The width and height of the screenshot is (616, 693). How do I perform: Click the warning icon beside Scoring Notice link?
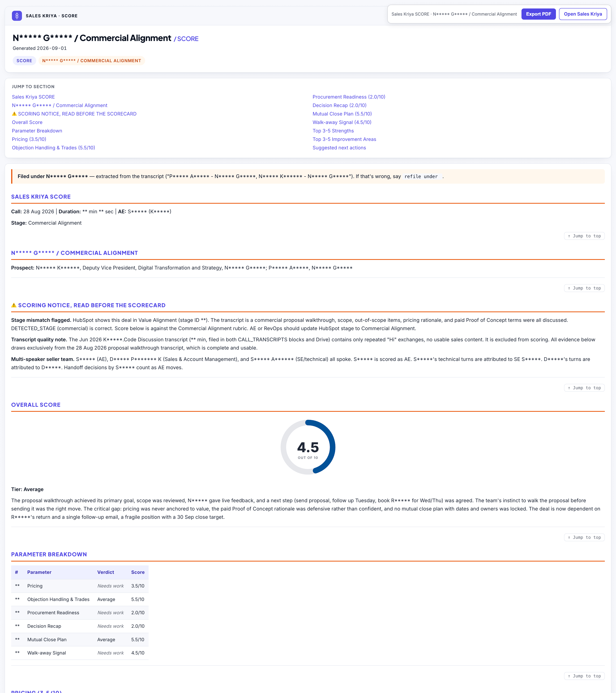tap(14, 114)
